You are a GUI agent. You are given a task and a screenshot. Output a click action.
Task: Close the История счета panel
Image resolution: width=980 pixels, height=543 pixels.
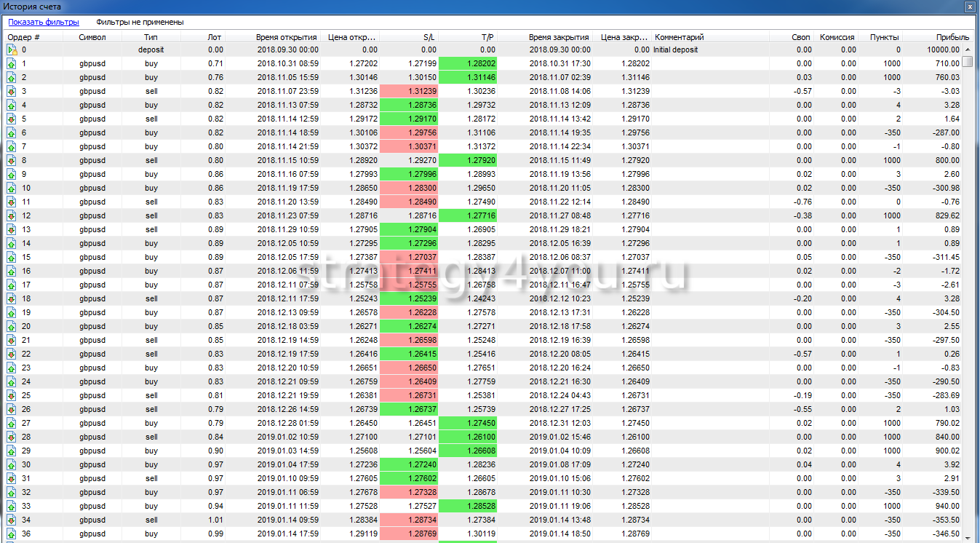click(x=969, y=7)
